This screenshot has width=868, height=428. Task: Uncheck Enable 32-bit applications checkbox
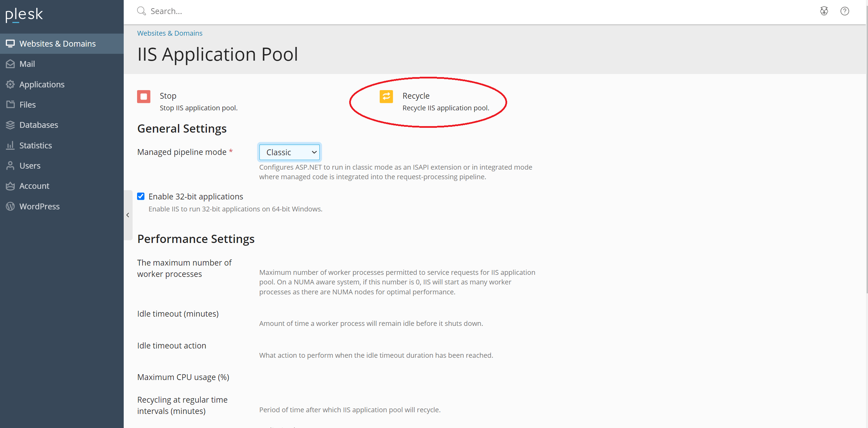point(141,196)
